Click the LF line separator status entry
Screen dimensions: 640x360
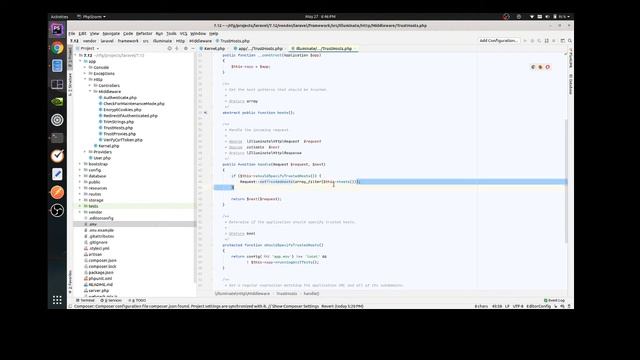[x=507, y=306]
